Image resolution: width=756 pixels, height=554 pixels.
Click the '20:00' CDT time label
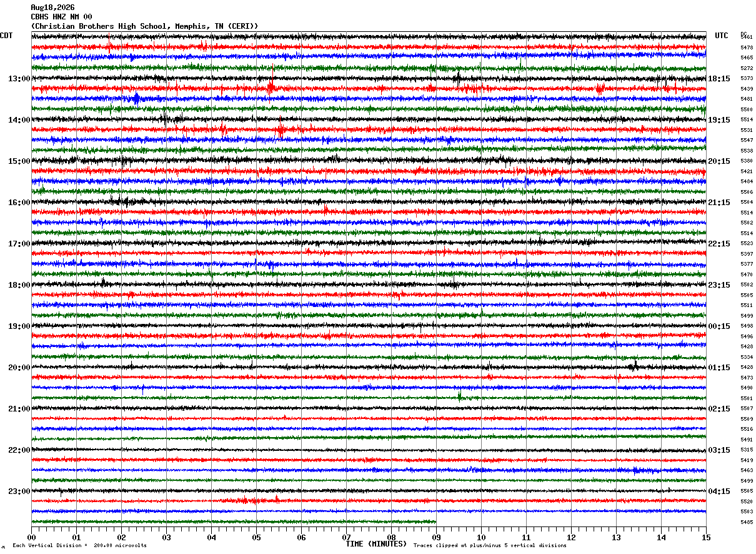point(19,368)
